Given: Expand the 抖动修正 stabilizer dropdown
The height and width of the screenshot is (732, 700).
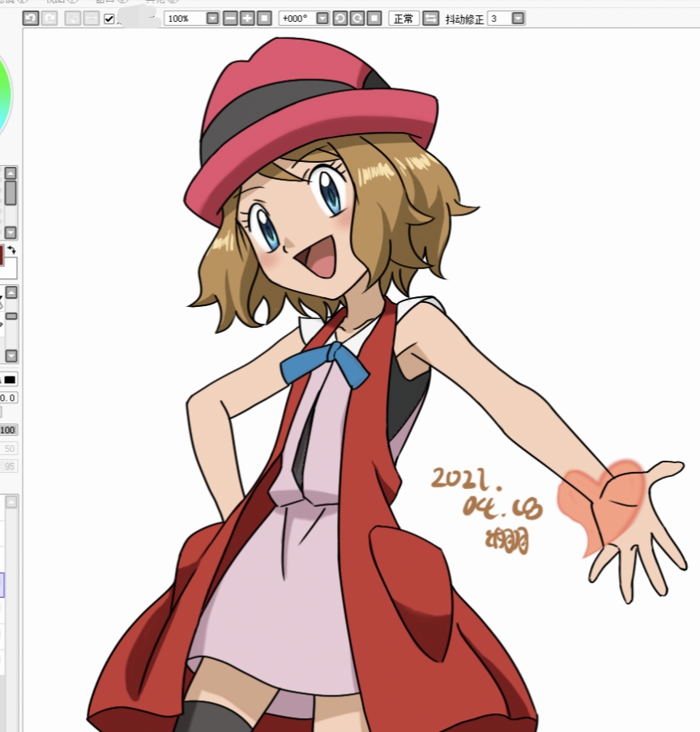Looking at the screenshot, I should click(518, 18).
